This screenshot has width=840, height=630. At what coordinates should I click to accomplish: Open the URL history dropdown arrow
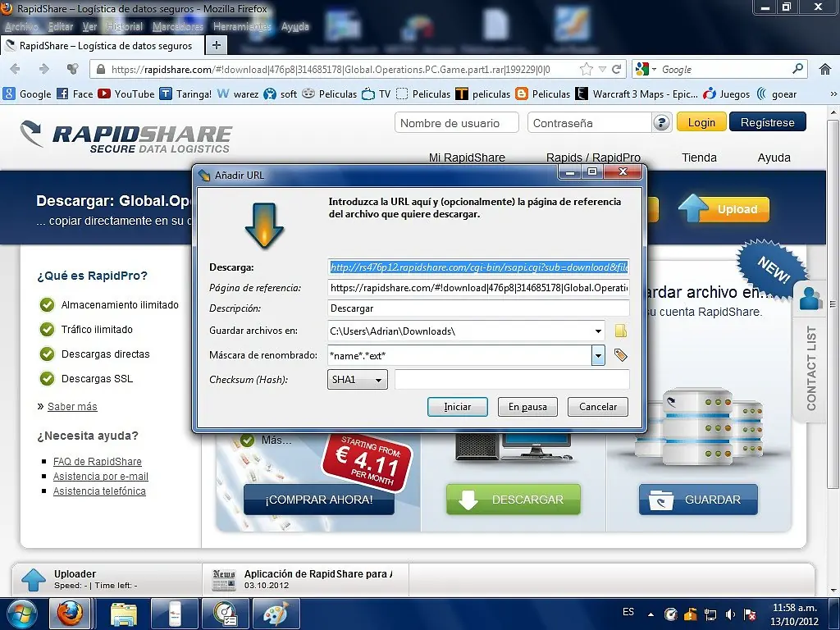pyautogui.click(x=602, y=69)
